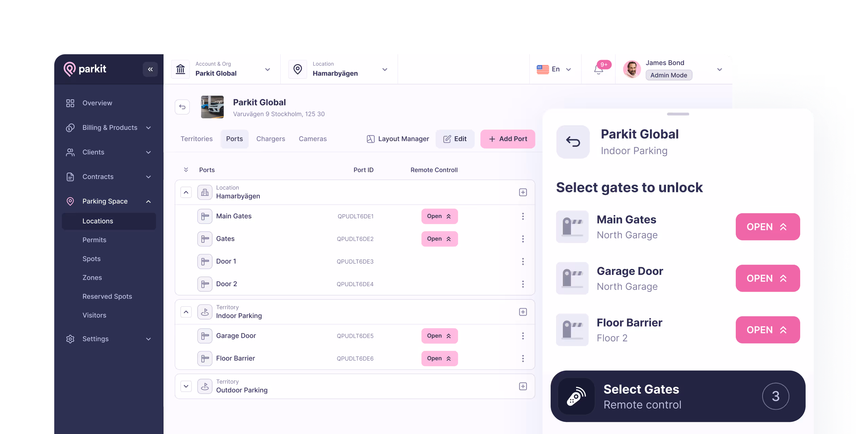Open more options for Door 1 row
The image size is (868, 434).
click(x=523, y=261)
